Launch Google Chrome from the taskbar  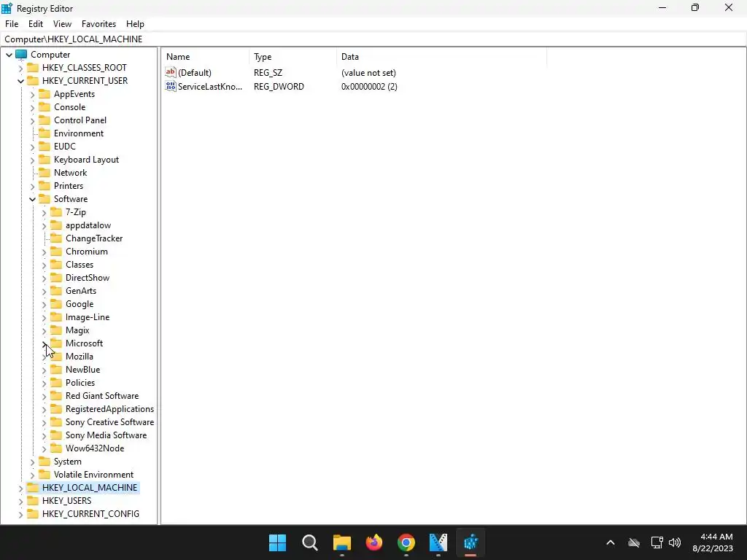coord(406,542)
